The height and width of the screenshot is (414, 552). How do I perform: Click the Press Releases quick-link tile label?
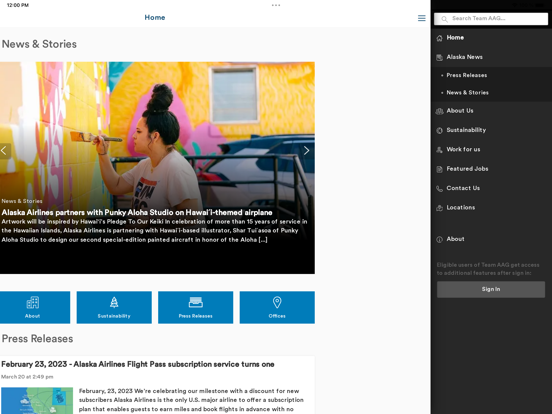[195, 316]
